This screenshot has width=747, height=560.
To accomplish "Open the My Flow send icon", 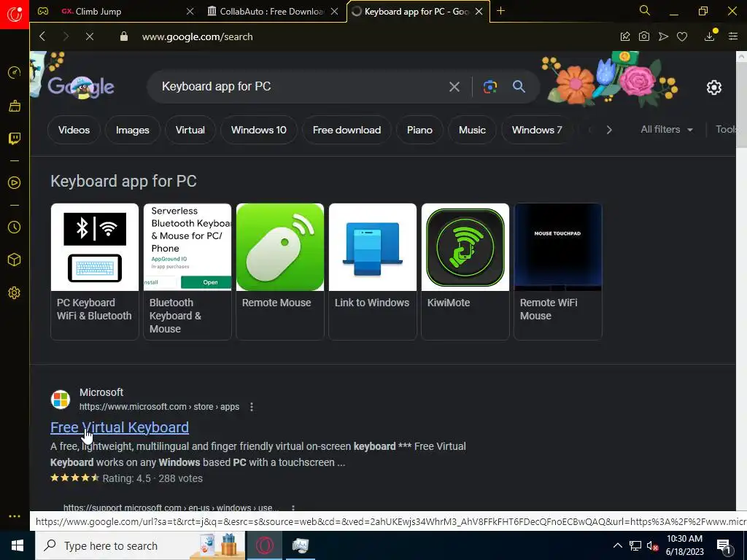I will (x=663, y=36).
